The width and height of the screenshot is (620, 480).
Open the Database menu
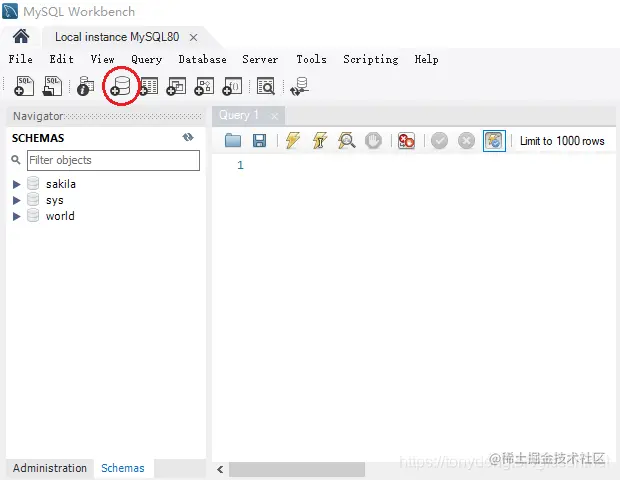coord(202,59)
